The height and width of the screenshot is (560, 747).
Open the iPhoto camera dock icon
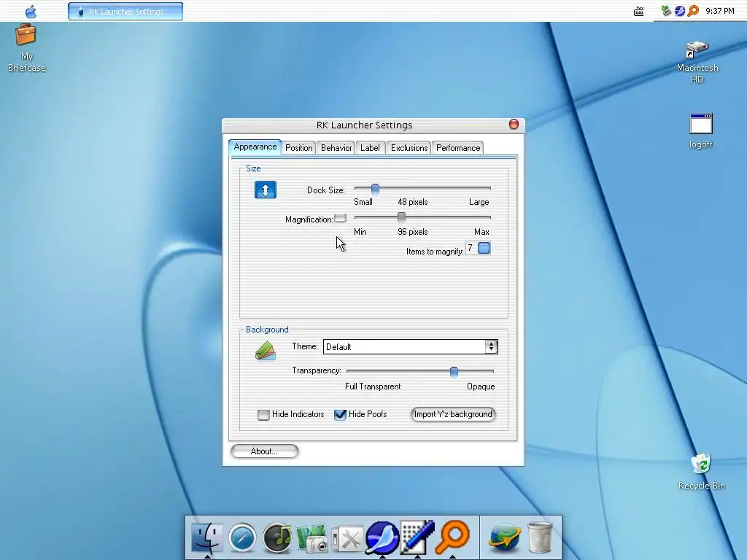pos(312,539)
